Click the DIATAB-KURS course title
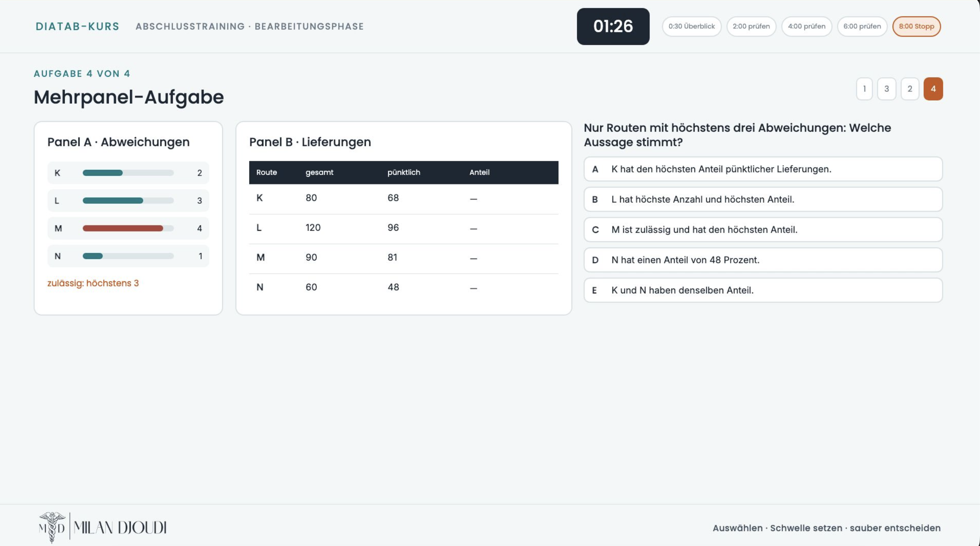The image size is (980, 546). click(x=77, y=26)
